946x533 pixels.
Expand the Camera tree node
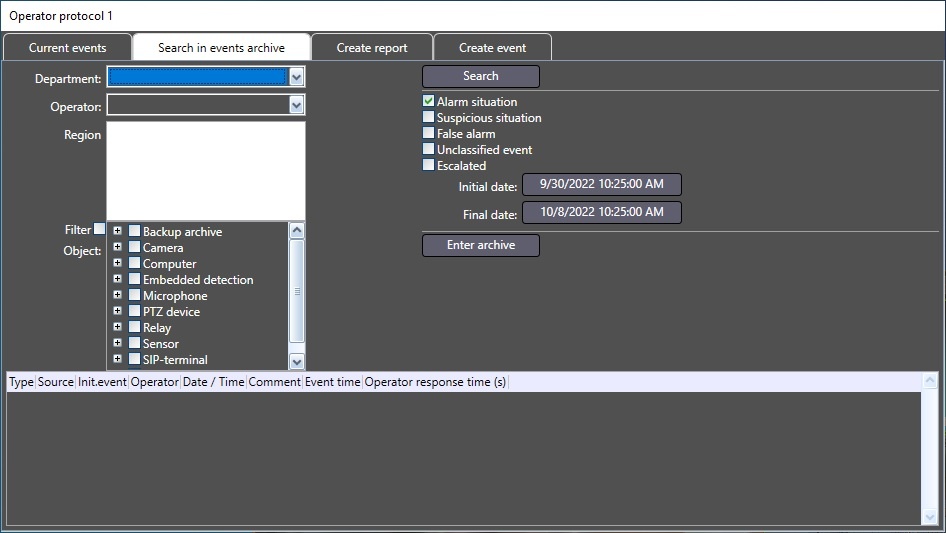pos(118,247)
